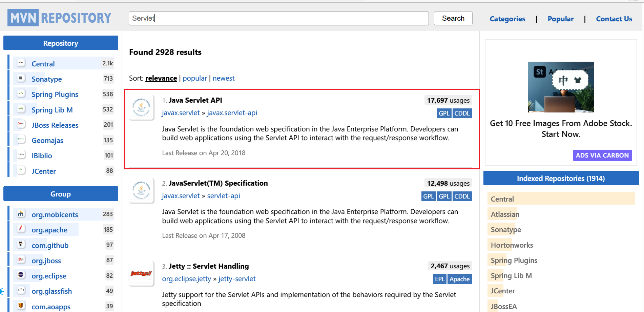Open the javax.servlet-api artifact link
This screenshot has width=644, height=312.
tap(232, 113)
